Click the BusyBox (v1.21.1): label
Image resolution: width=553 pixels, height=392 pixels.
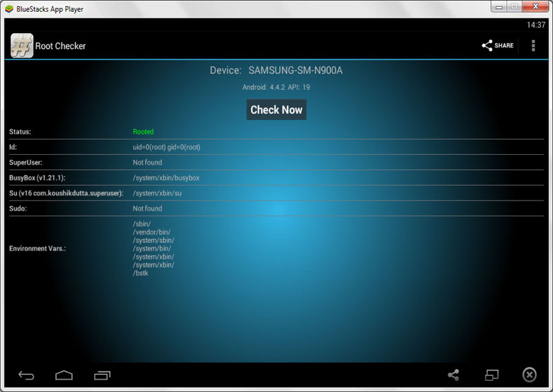(37, 178)
